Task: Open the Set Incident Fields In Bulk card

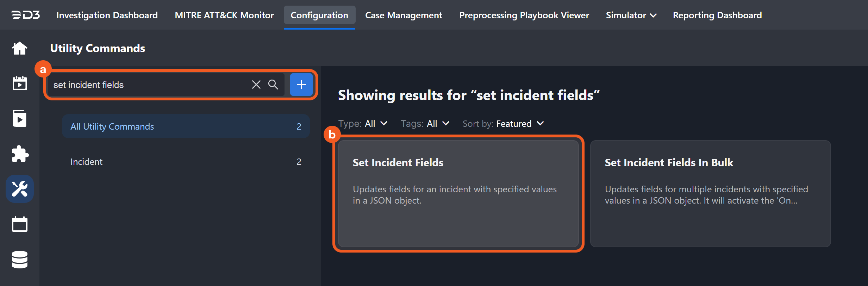Action: 710,193
